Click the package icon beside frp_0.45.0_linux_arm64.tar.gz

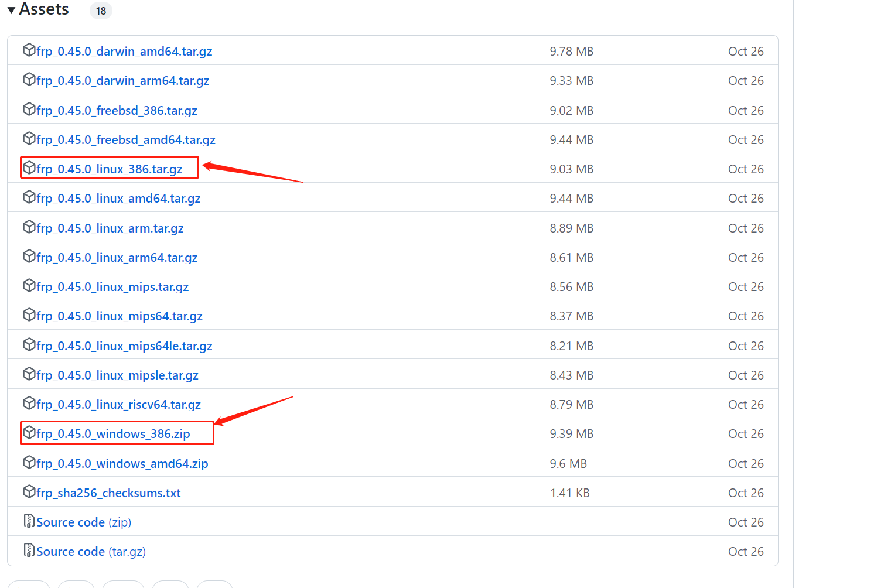(x=29, y=256)
